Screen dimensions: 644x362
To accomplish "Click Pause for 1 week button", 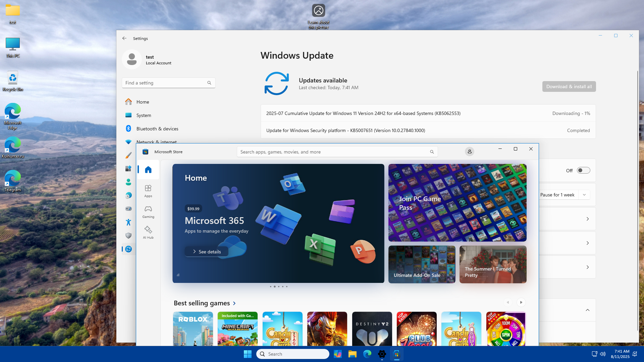I will coord(557,195).
